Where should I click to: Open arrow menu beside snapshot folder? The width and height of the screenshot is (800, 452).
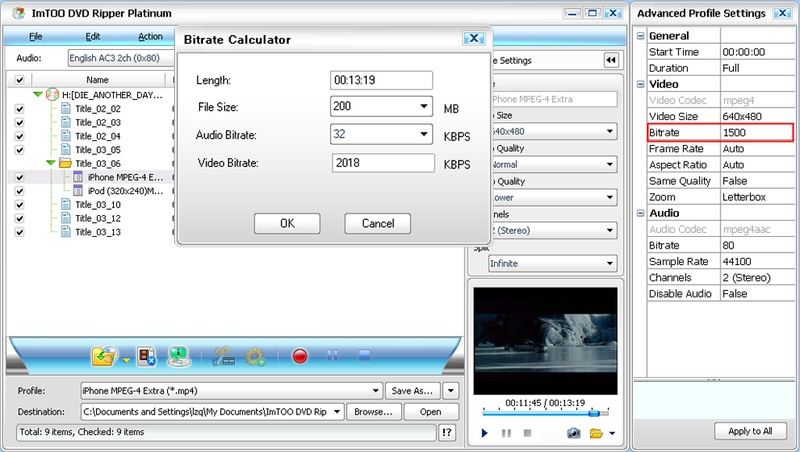612,433
